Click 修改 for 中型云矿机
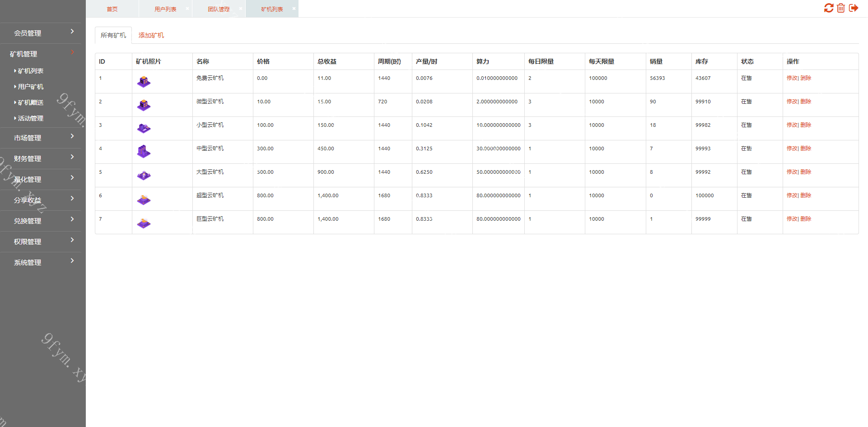Image resolution: width=868 pixels, height=427 pixels. click(792, 149)
